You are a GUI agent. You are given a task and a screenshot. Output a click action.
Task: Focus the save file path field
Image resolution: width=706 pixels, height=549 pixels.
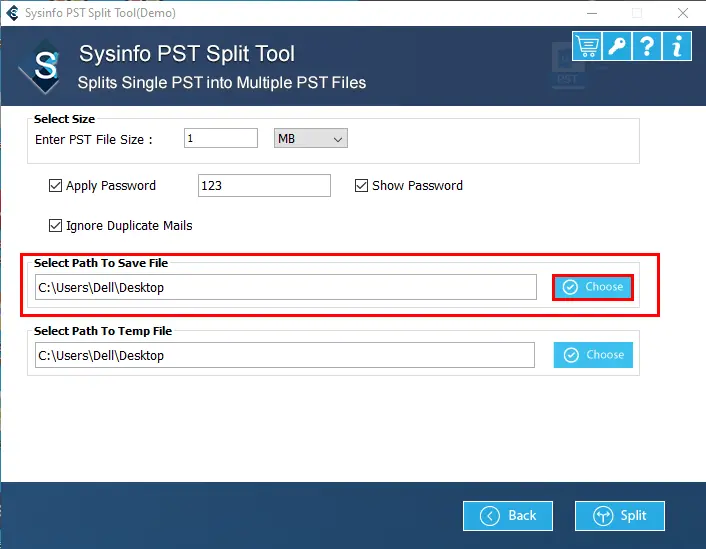pyautogui.click(x=286, y=287)
